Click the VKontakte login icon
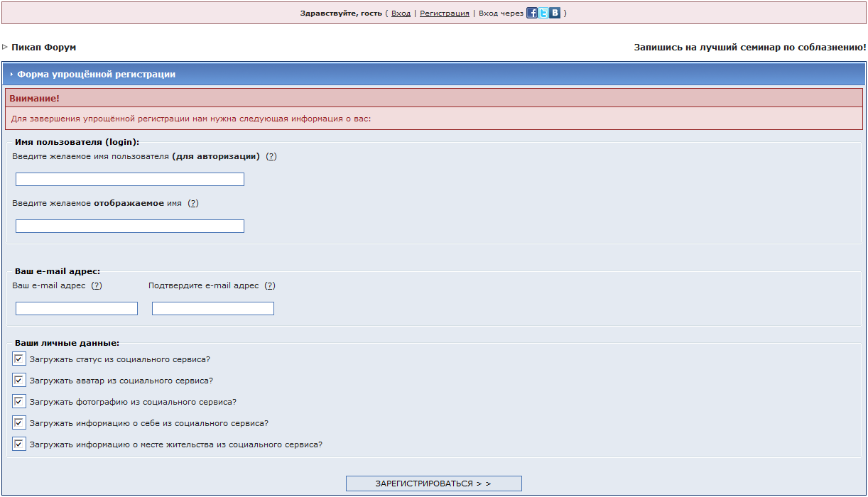Image resolution: width=868 pixels, height=497 pixels. tap(555, 13)
